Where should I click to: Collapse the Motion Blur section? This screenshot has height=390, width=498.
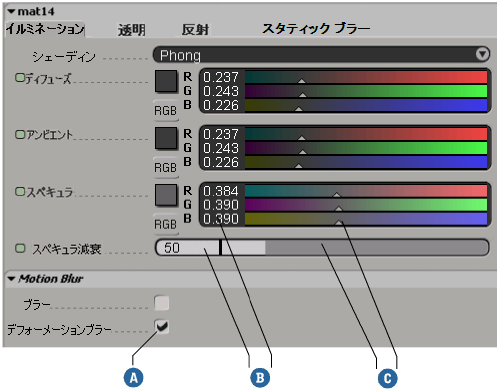pyautogui.click(x=11, y=279)
